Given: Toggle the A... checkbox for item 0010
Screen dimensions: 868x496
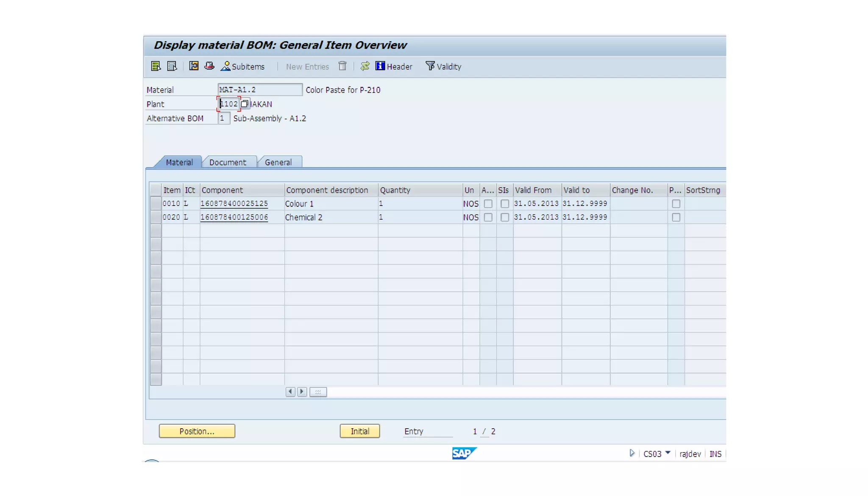Looking at the screenshot, I should (488, 204).
